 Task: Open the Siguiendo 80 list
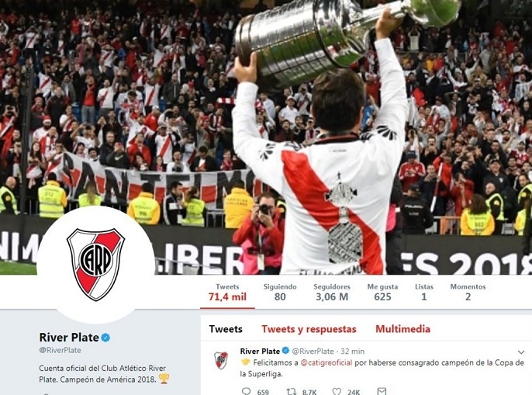pos(280,293)
